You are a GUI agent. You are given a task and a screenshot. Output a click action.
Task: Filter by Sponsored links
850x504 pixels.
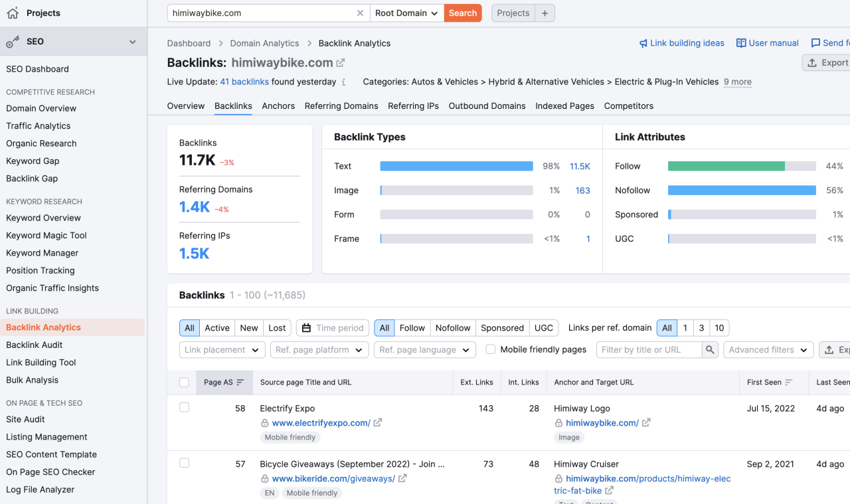tap(503, 328)
